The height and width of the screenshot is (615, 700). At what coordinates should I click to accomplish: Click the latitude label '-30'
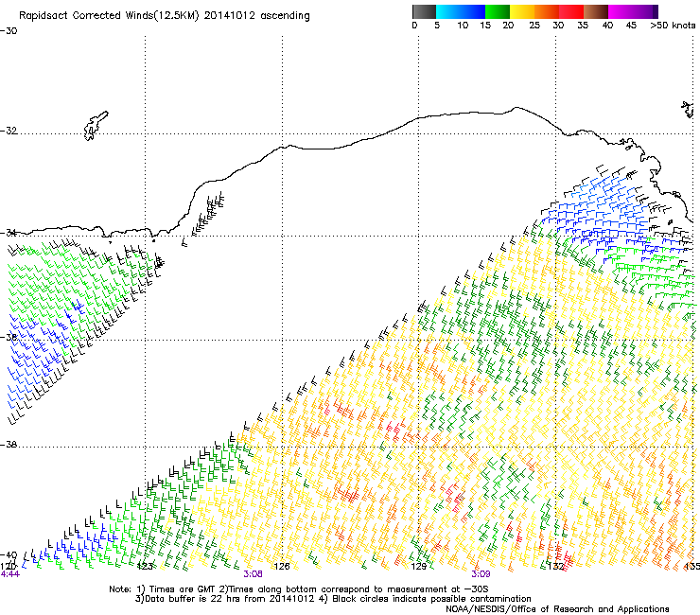[9, 31]
